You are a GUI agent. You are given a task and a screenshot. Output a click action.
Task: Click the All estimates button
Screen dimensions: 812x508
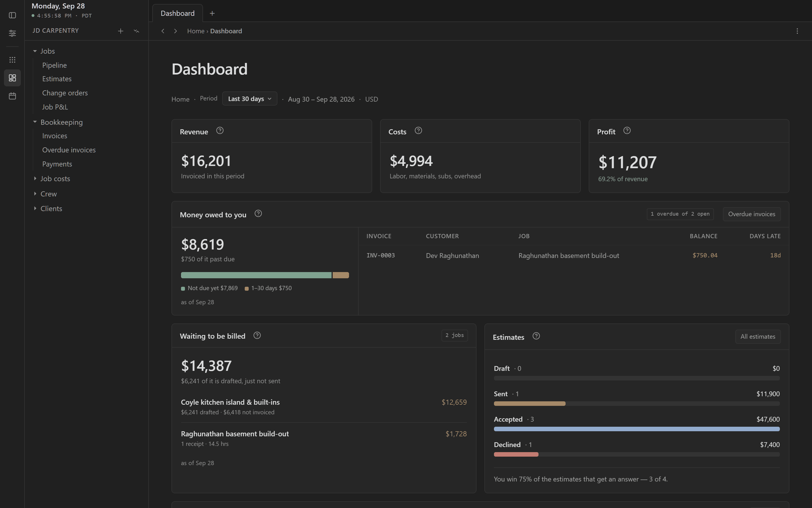click(758, 337)
